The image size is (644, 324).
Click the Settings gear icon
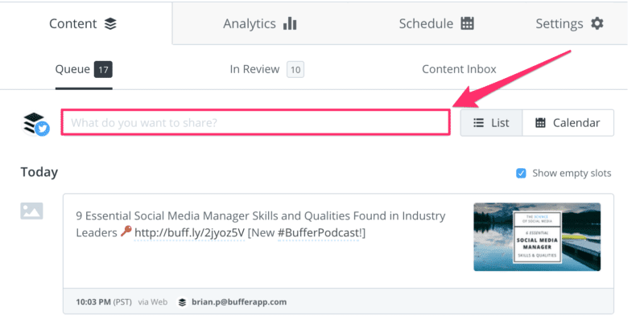[x=597, y=23]
